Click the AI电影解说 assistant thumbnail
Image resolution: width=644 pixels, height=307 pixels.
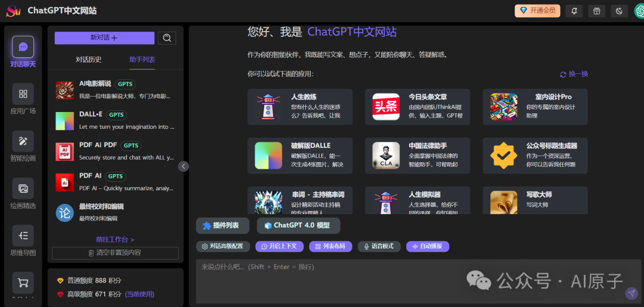(64, 90)
